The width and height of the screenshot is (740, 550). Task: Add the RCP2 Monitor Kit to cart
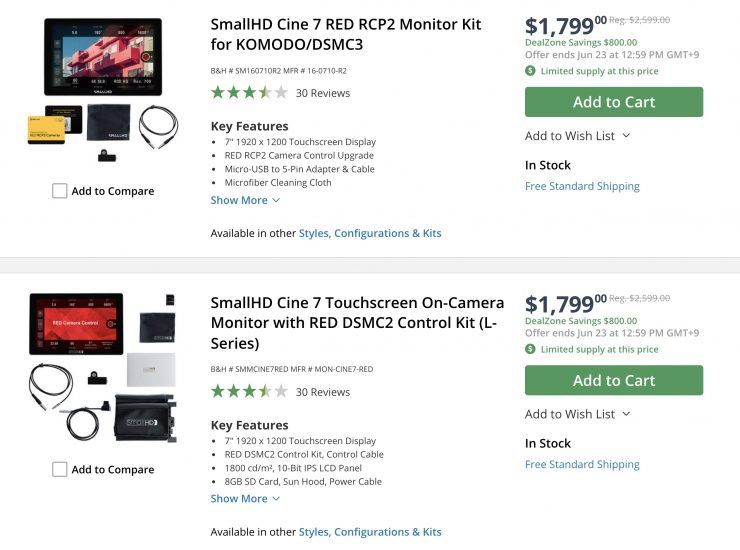click(x=613, y=102)
